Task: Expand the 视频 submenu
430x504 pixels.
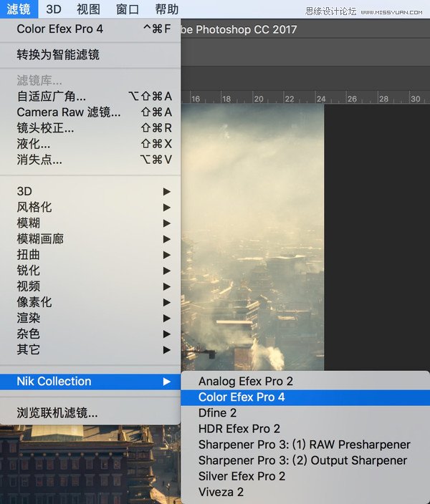Action: point(90,286)
